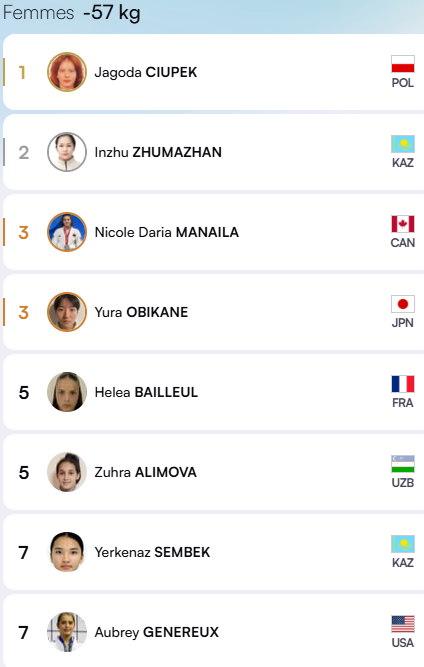Click the Femmes -57 kg heading

click(71, 13)
